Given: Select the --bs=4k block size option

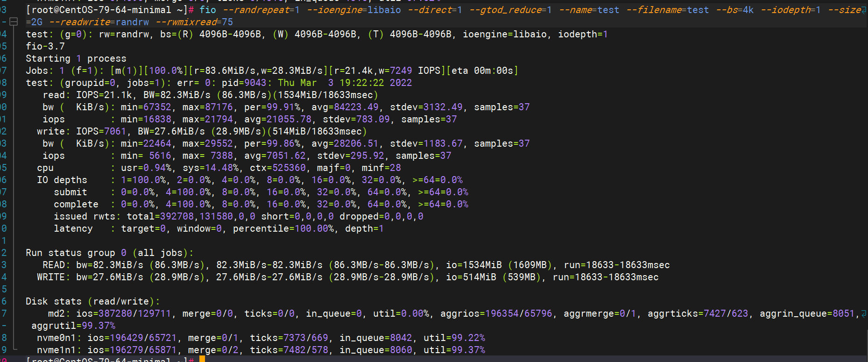Looking at the screenshot, I should (x=735, y=10).
